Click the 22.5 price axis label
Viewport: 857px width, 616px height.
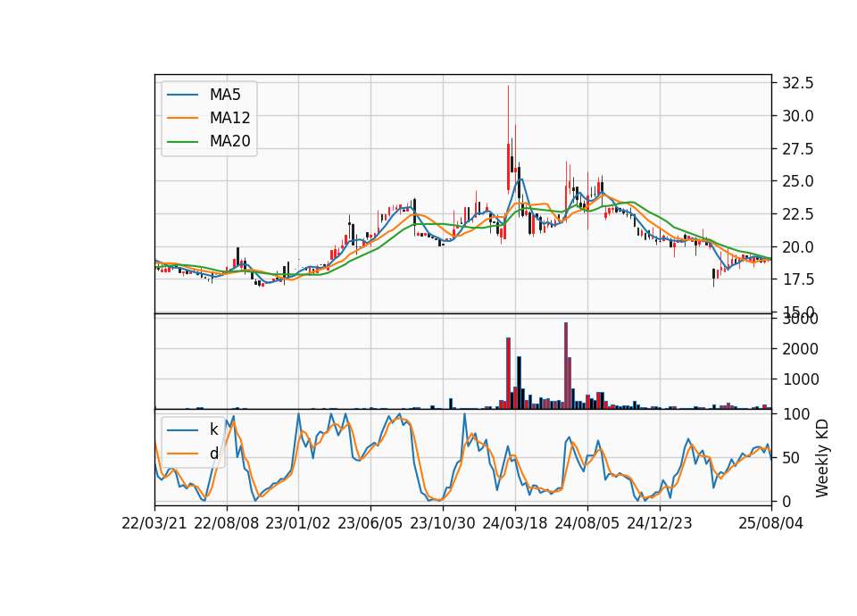tap(798, 214)
